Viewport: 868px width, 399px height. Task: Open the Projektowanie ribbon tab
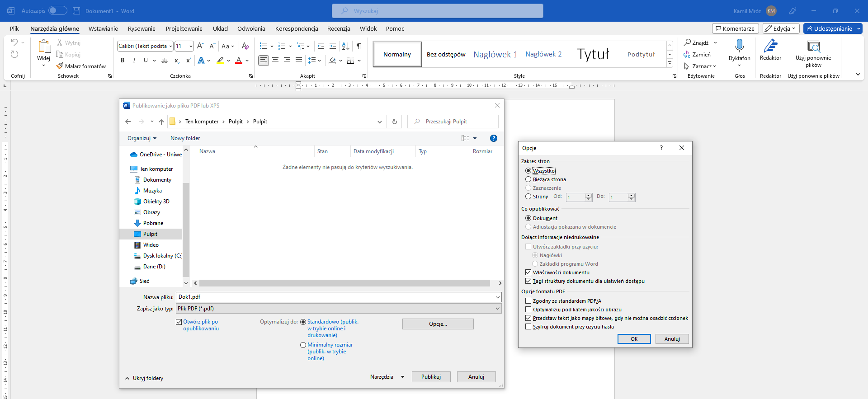pyautogui.click(x=184, y=28)
